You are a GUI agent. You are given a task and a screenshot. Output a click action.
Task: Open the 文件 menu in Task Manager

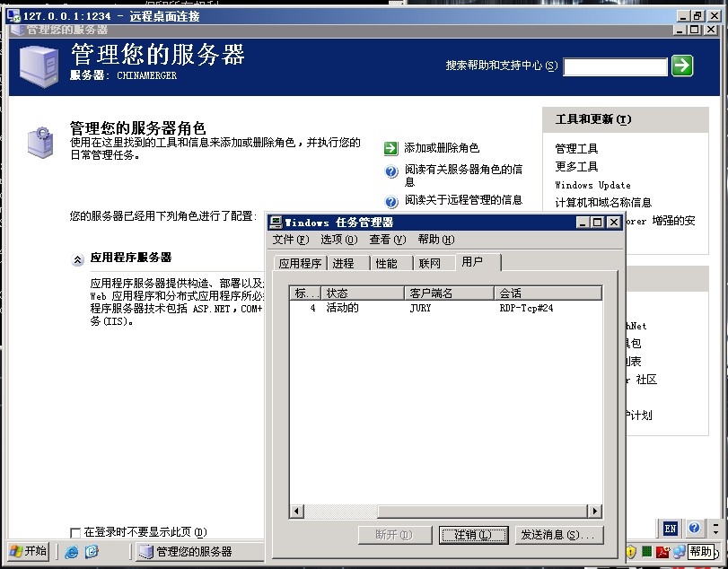[x=290, y=240]
